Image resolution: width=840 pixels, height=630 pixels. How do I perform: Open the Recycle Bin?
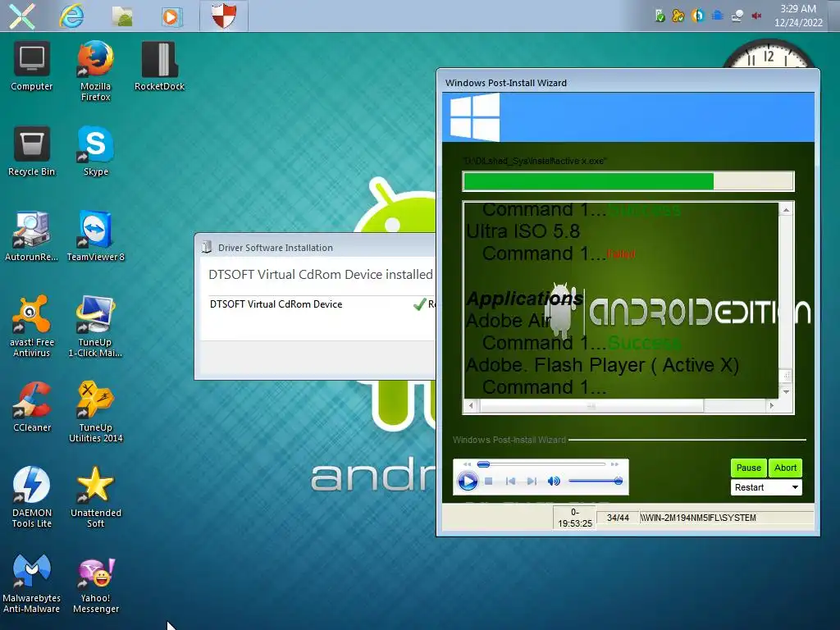click(32, 151)
